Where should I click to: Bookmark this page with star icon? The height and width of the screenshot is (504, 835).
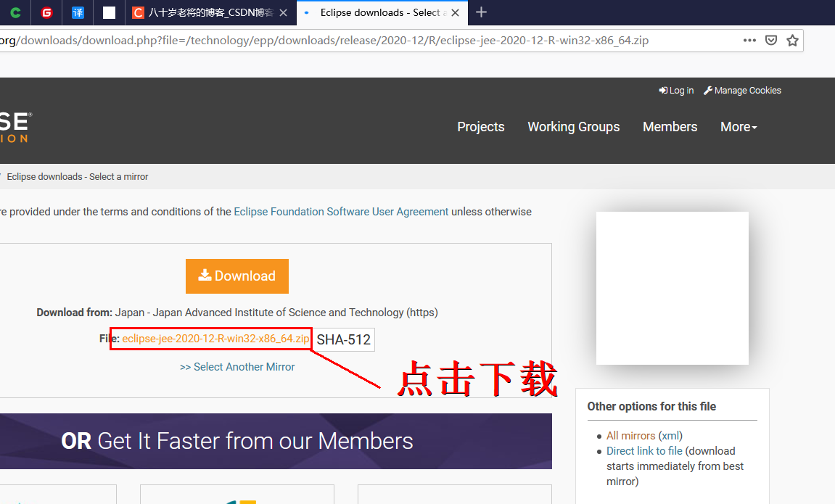tap(792, 41)
